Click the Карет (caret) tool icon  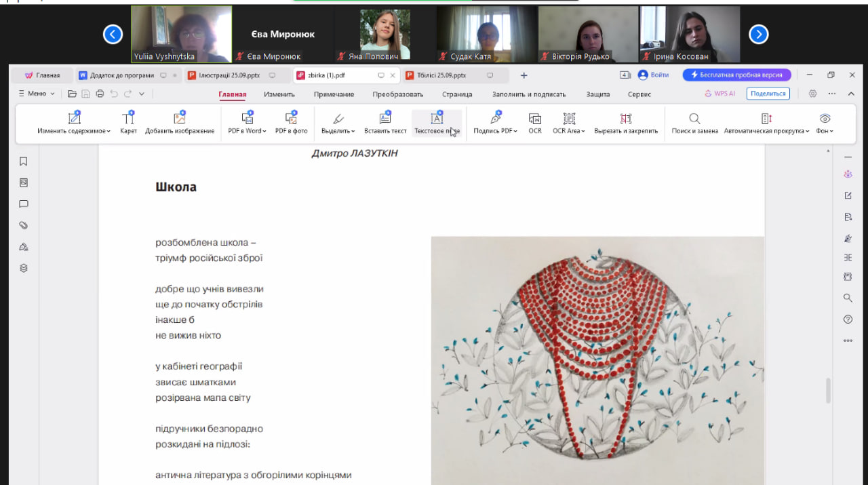pos(128,119)
